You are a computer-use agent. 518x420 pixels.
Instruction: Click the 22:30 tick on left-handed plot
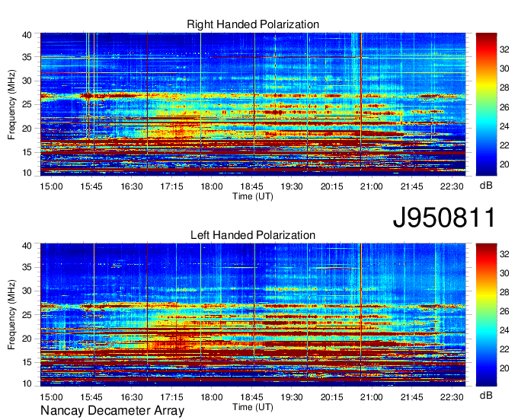pos(452,397)
